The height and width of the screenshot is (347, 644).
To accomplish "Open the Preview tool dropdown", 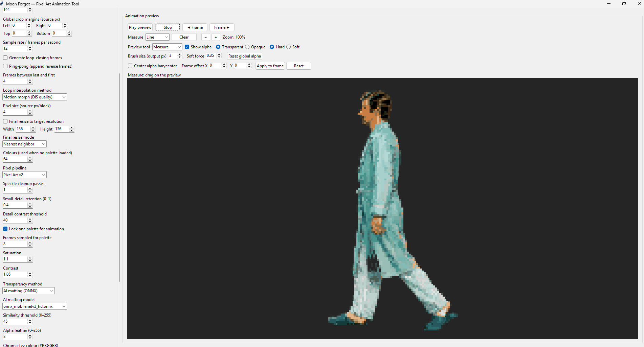I will (167, 47).
